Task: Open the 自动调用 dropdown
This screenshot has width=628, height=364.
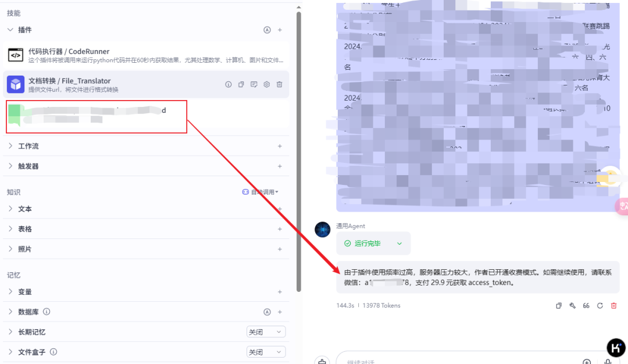Action: (261, 192)
